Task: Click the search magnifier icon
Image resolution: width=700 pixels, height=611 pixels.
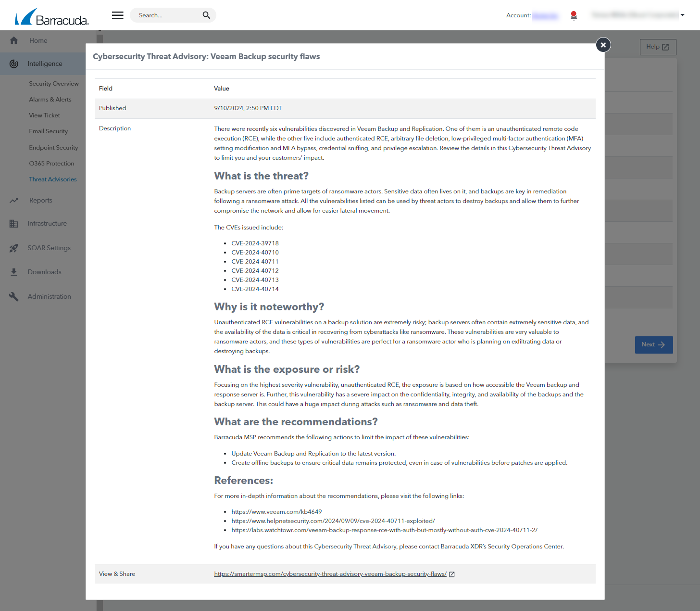Action: click(x=206, y=15)
